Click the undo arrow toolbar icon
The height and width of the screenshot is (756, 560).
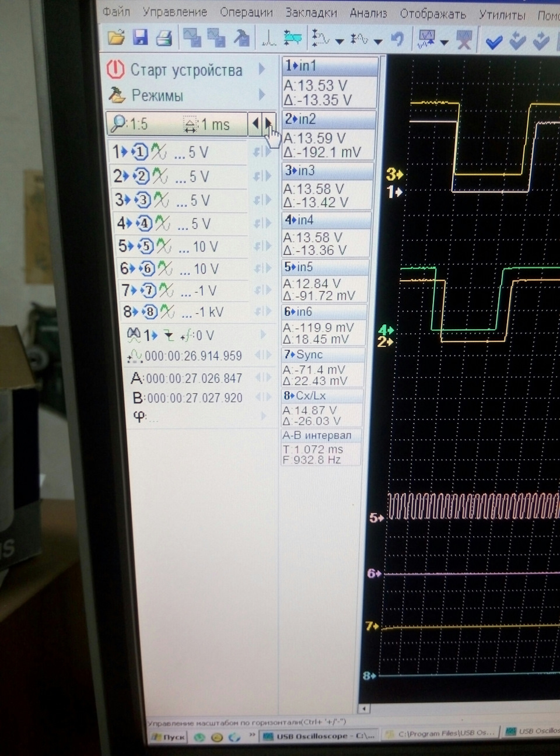point(397,40)
